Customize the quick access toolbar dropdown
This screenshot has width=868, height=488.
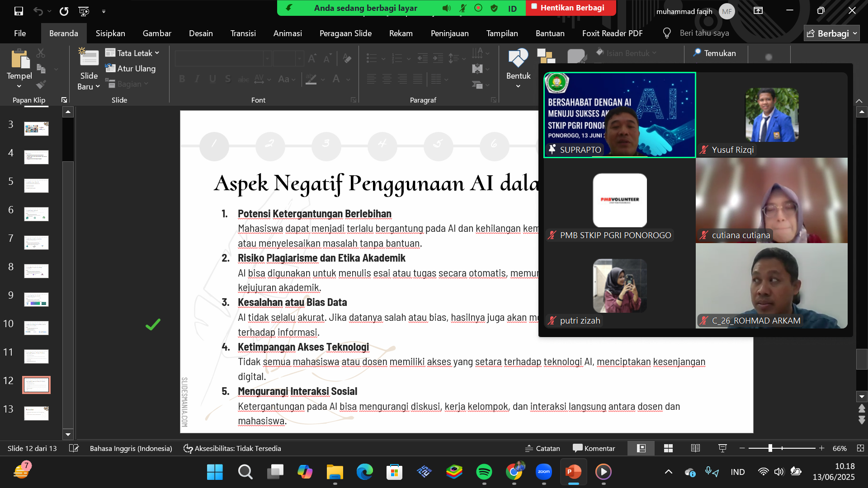click(x=104, y=11)
